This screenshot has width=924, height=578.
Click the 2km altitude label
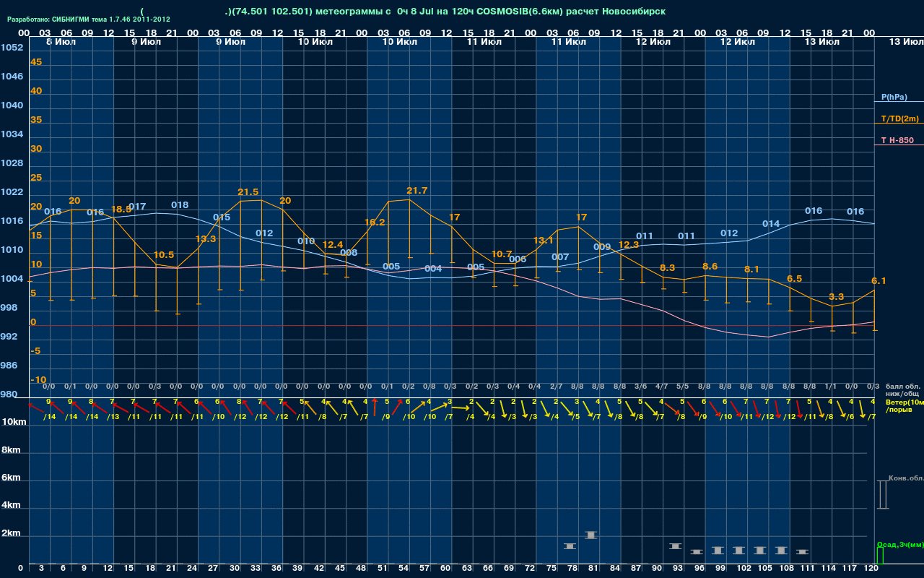click(x=11, y=534)
